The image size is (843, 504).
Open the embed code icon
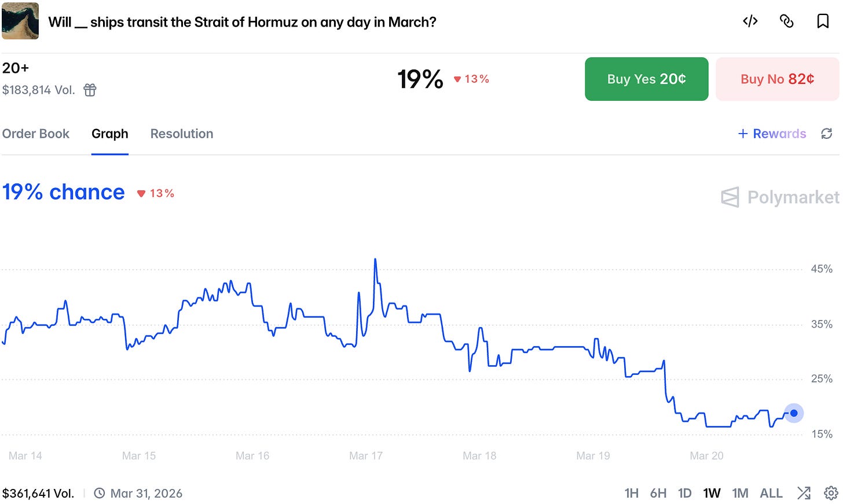click(x=750, y=21)
